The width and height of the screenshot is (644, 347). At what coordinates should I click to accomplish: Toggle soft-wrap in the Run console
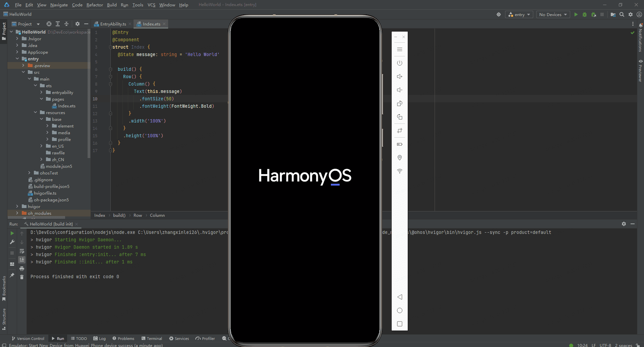(22, 251)
